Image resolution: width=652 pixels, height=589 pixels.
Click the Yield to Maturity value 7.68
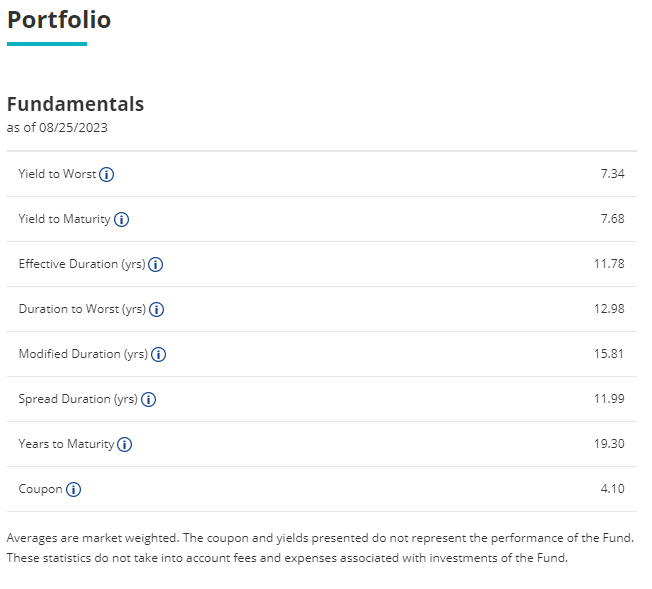click(612, 218)
